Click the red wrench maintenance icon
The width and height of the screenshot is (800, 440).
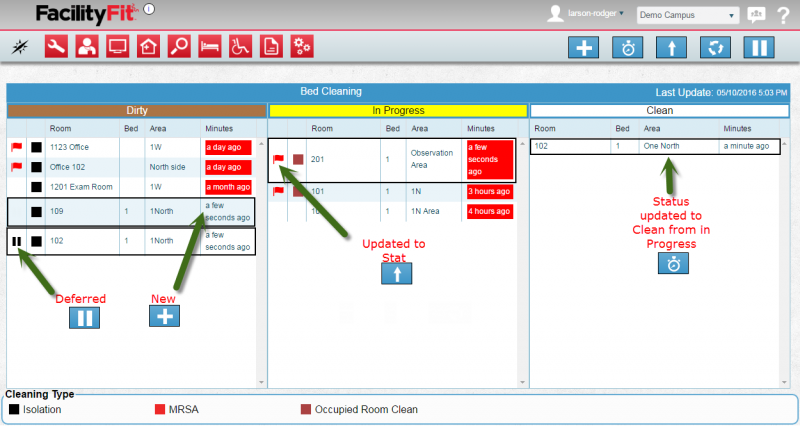(57, 46)
